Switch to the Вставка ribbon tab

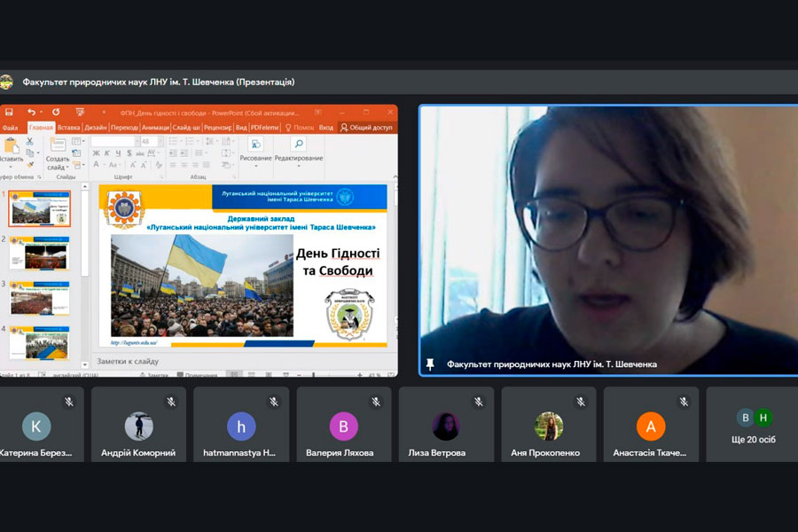click(68, 128)
